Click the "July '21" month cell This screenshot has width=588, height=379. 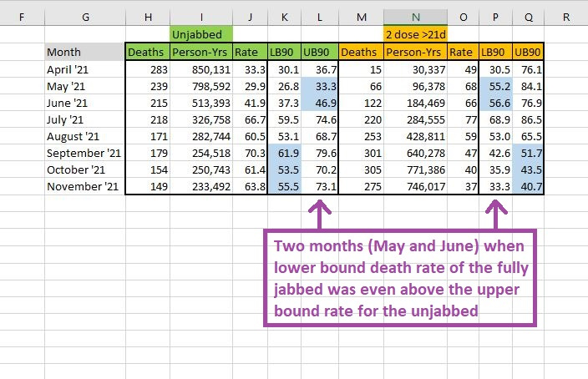(x=85, y=119)
